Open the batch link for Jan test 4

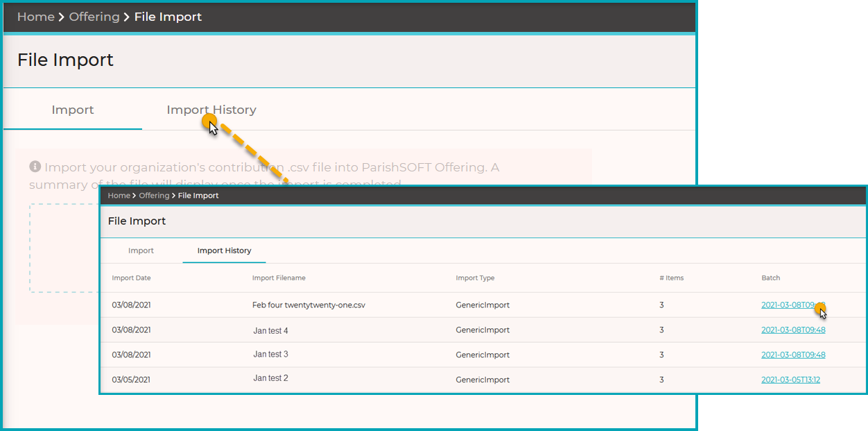click(x=793, y=330)
